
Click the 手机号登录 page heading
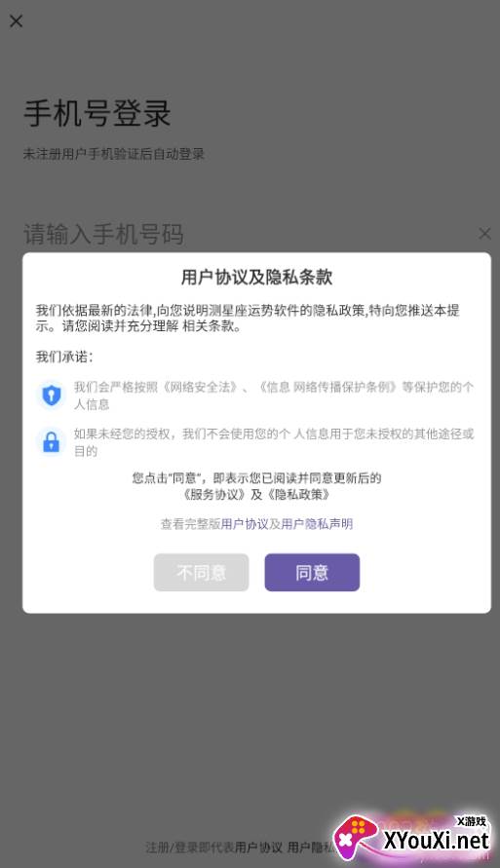pyautogui.click(x=96, y=113)
